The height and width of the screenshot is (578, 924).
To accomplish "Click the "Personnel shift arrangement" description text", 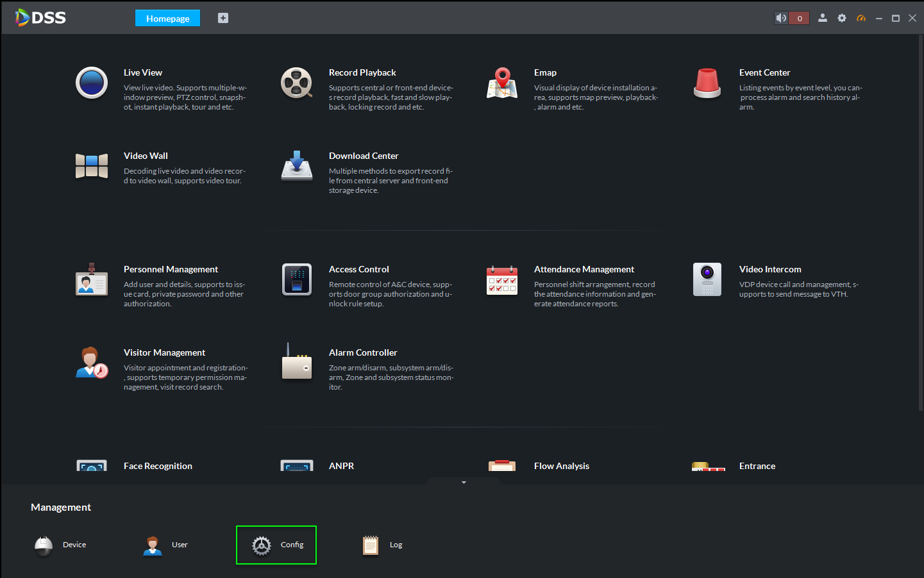I will pyautogui.click(x=595, y=294).
